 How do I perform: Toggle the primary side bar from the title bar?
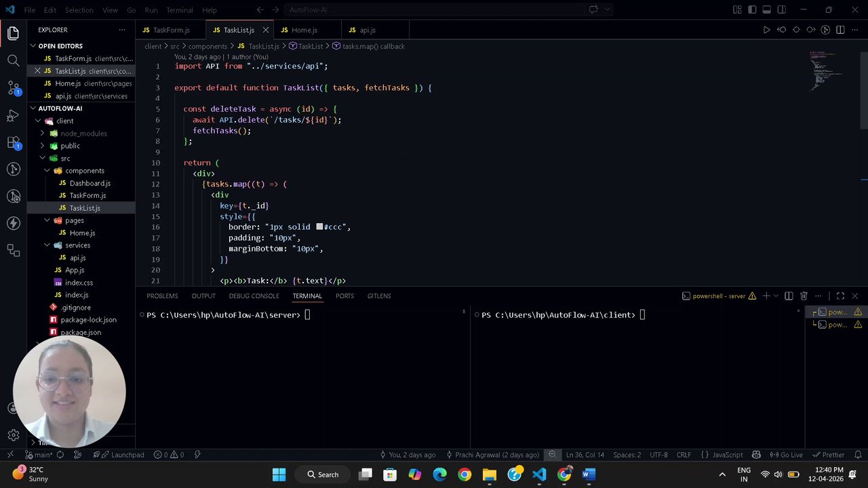click(752, 9)
